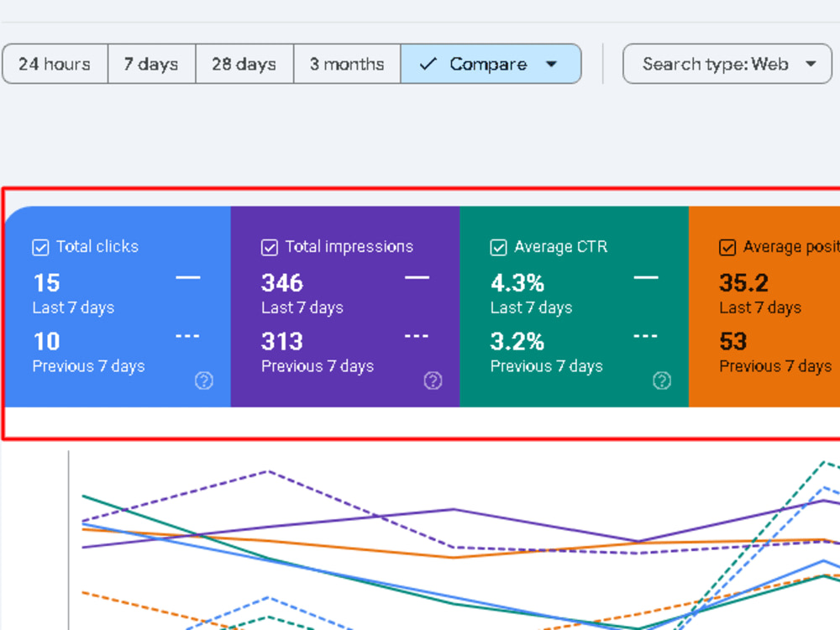Click the 53 previous position value

point(732,341)
